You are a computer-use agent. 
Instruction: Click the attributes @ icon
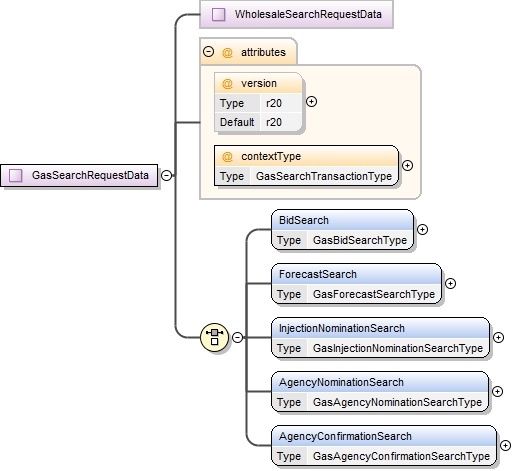pyautogui.click(x=227, y=53)
